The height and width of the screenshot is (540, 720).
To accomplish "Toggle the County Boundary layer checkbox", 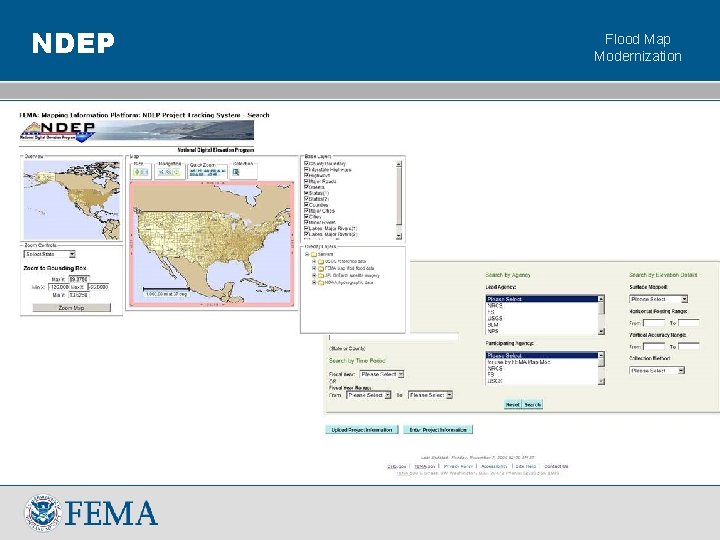I will click(x=306, y=163).
